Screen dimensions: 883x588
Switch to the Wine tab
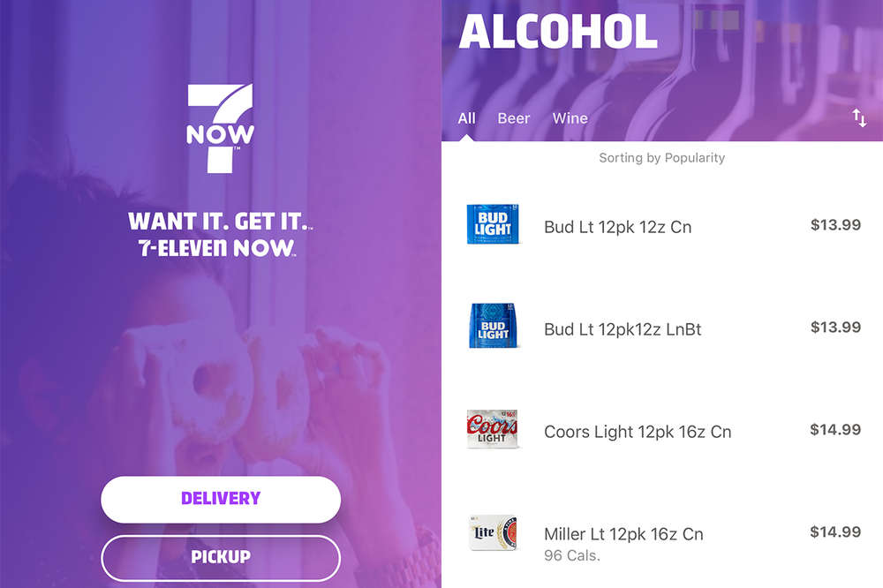click(570, 118)
